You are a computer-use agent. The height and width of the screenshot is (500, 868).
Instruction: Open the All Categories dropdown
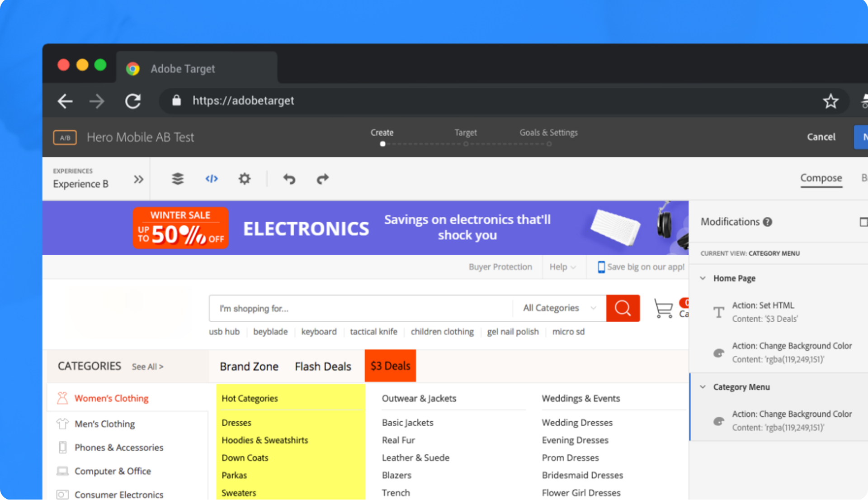point(559,308)
